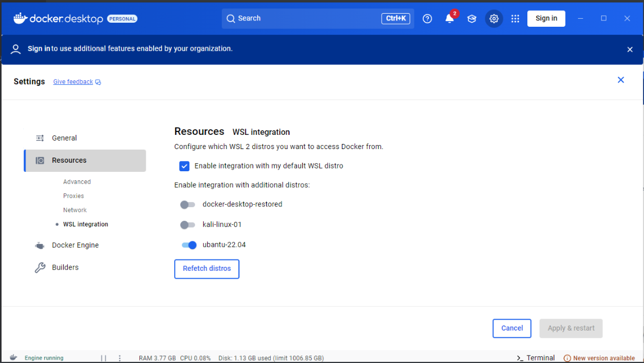Click the whale icon in status bar
The image size is (644, 363).
(13, 358)
